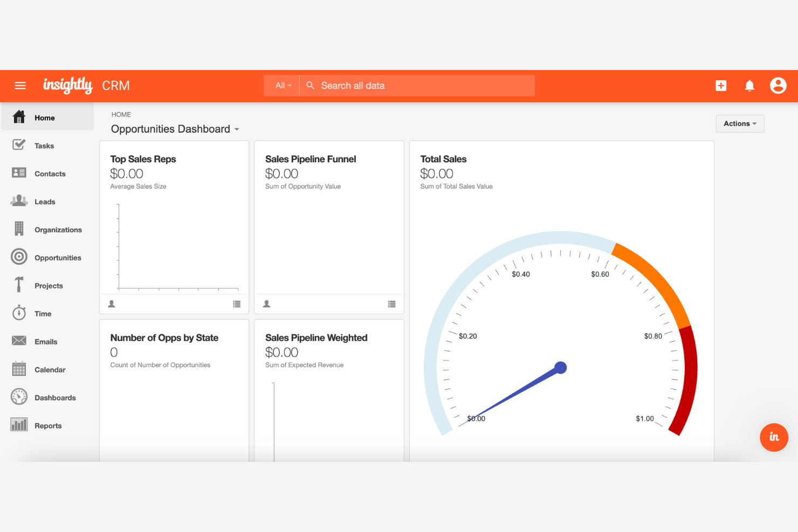Go to Leads in the sidebar
This screenshot has height=532, width=798.
coord(45,202)
